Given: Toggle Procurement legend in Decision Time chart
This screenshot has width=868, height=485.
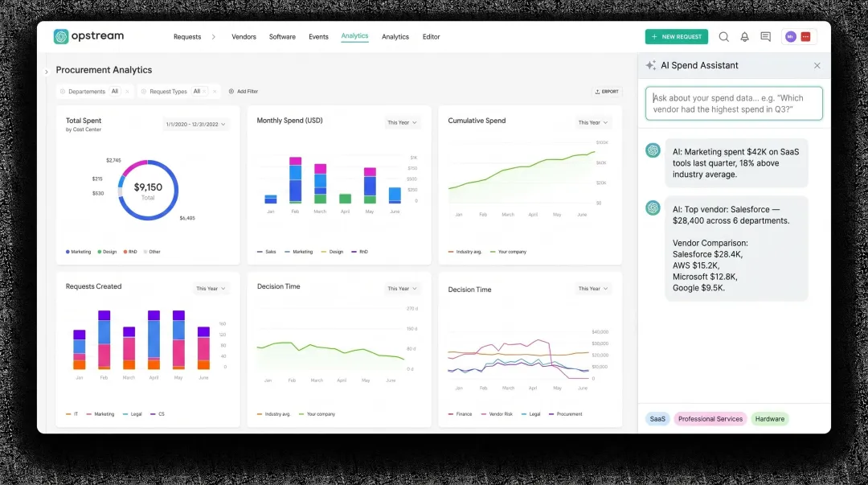Looking at the screenshot, I should coord(565,414).
